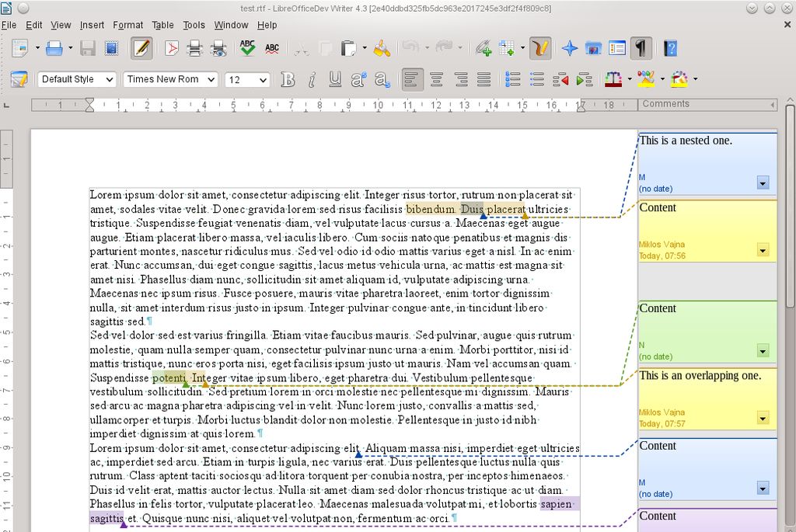Select Align Left
This screenshot has width=796, height=532.
click(x=412, y=80)
